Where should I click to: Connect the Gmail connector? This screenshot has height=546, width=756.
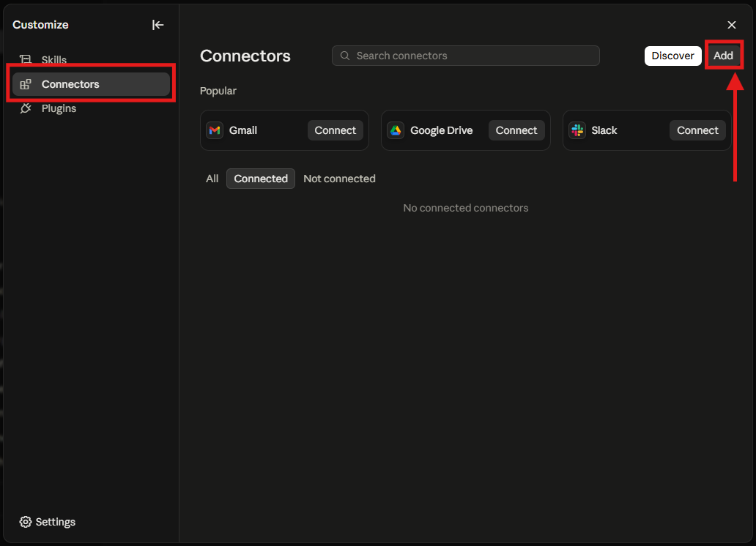[x=335, y=130]
